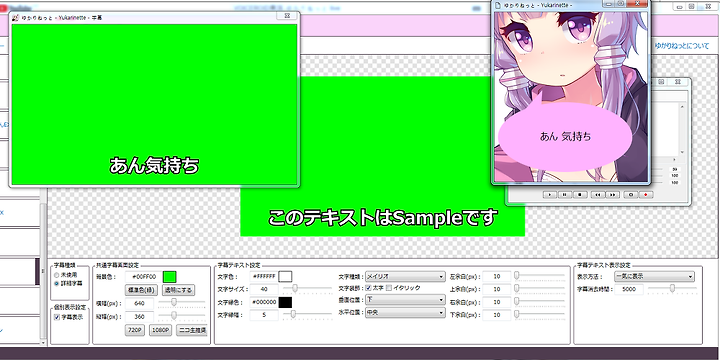Click the 文字縁幅 field showing 5

(264, 315)
